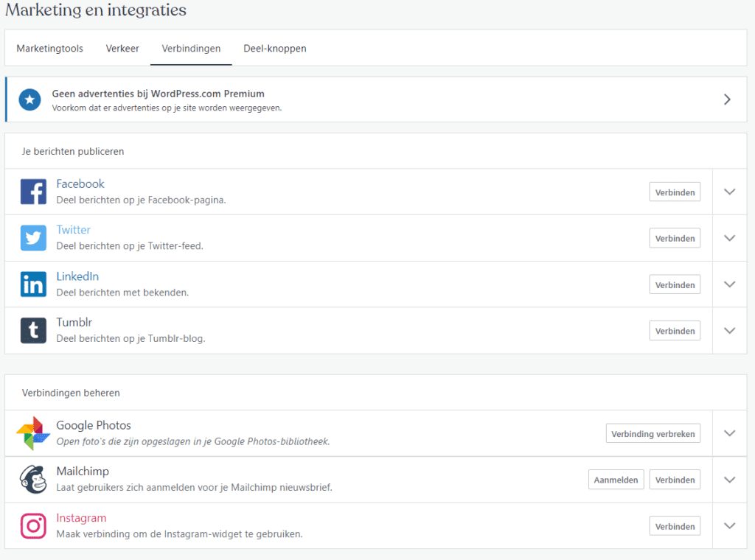Click 'Verbindingen beheren' section header
This screenshot has width=755, height=560.
tap(71, 393)
